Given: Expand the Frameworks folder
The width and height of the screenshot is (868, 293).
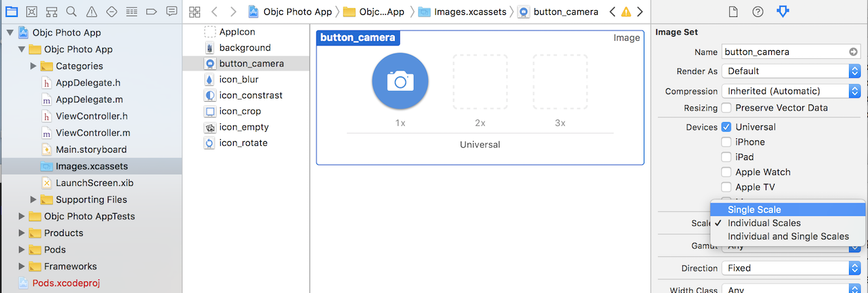Looking at the screenshot, I should coord(22,266).
